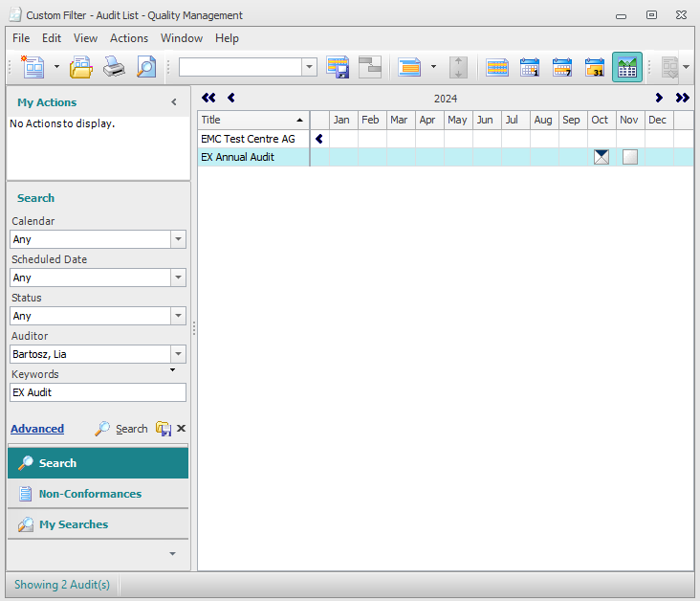Screen dimensions: 700x601
Task: Click the empty audit marker in November
Action: coord(629,157)
